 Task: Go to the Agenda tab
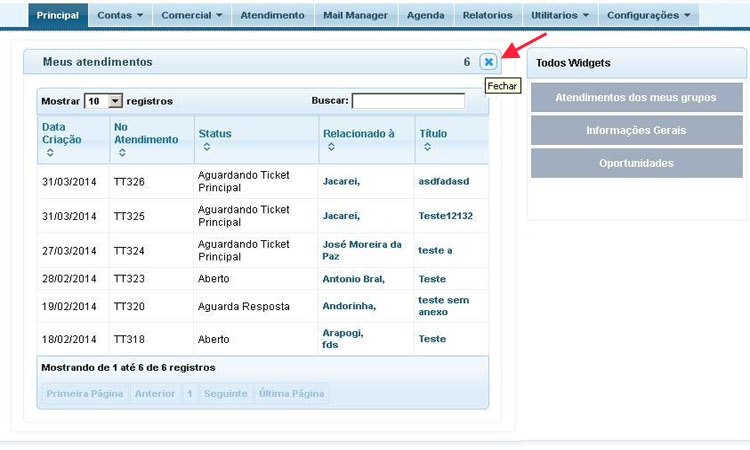click(426, 15)
